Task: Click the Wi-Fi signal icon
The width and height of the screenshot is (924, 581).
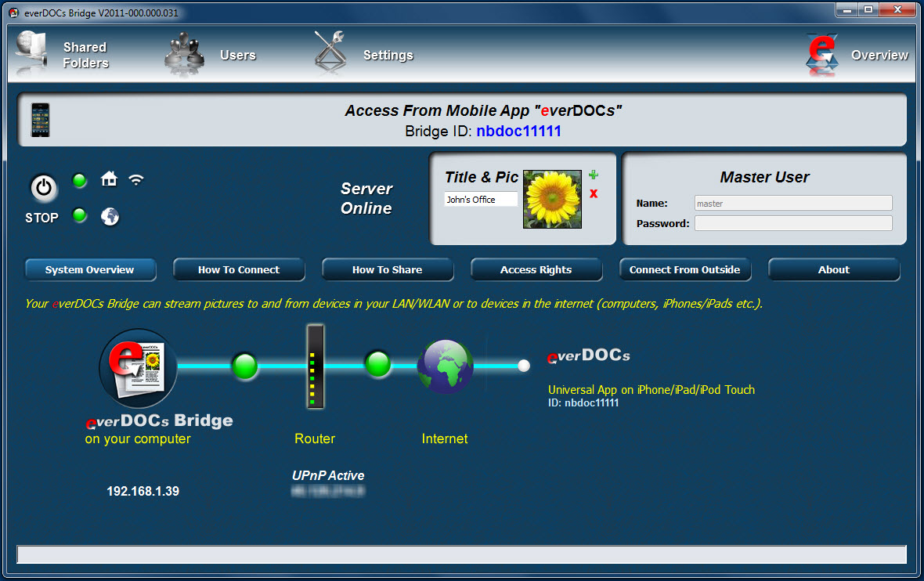Action: tap(136, 180)
